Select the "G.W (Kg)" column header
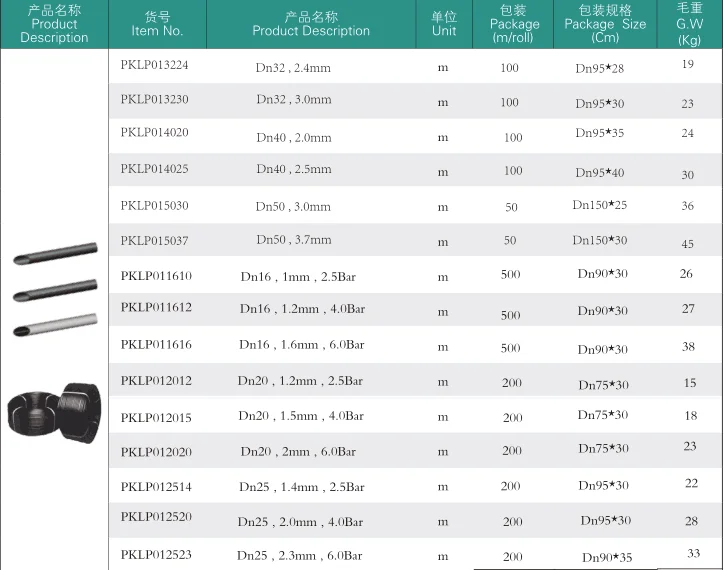The height and width of the screenshot is (570, 726). 690,24
